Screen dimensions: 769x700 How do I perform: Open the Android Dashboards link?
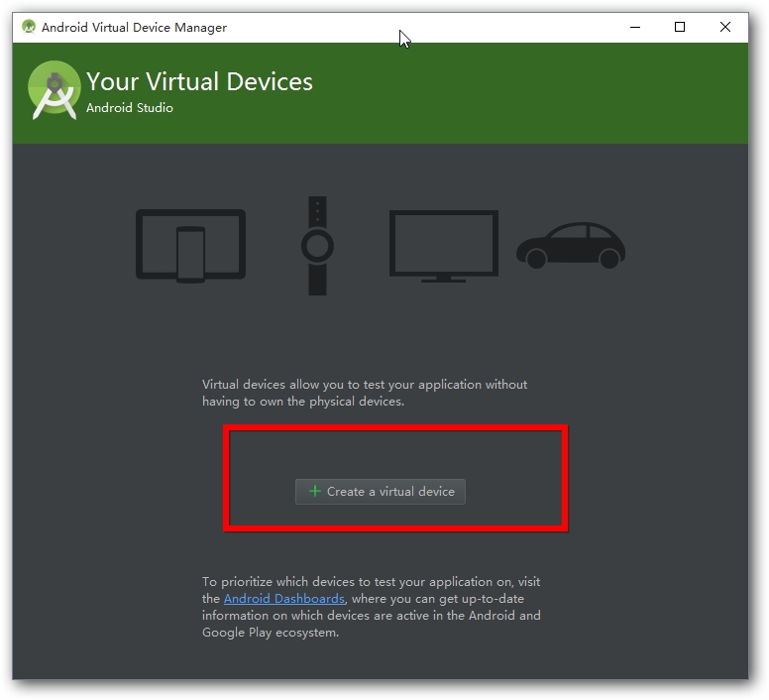[x=284, y=599]
